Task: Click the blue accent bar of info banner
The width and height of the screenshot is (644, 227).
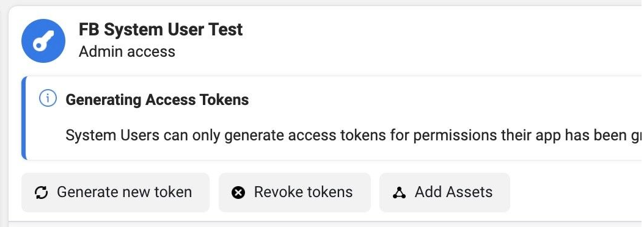Action: coord(24,118)
